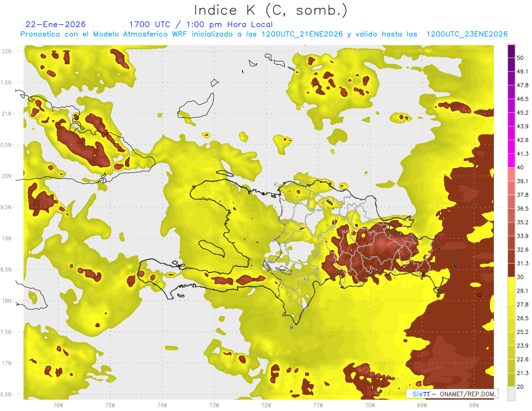The width and height of the screenshot is (532, 411).
Task: Click the legend value "29.1"
Action: point(523,290)
